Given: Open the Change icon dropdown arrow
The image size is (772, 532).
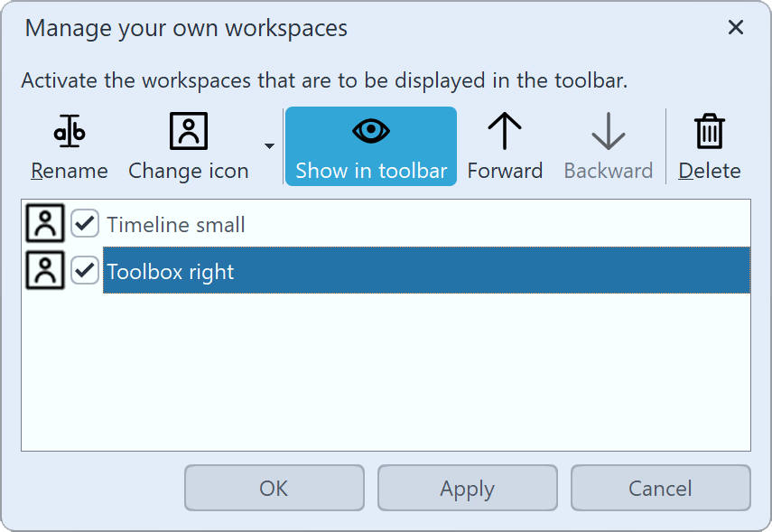Looking at the screenshot, I should click(268, 145).
